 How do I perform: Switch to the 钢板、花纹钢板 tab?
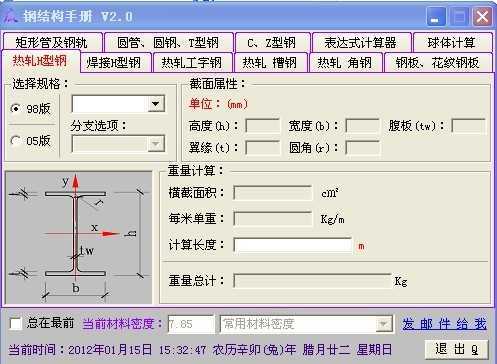click(x=438, y=62)
